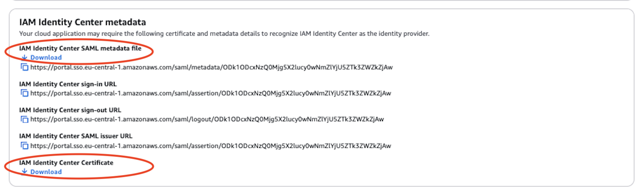Copy the sign-in URL with its copy icon

point(24,93)
